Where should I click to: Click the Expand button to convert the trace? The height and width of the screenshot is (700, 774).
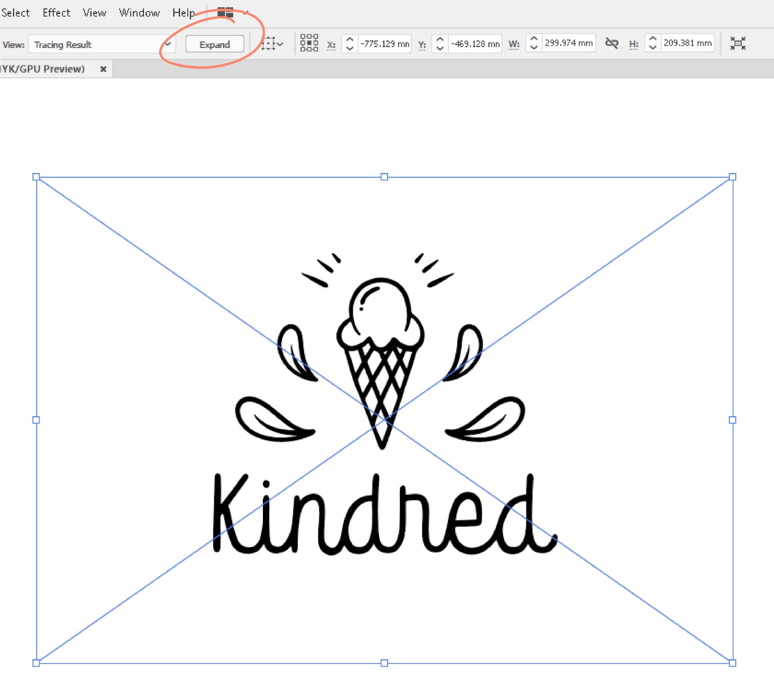(214, 44)
